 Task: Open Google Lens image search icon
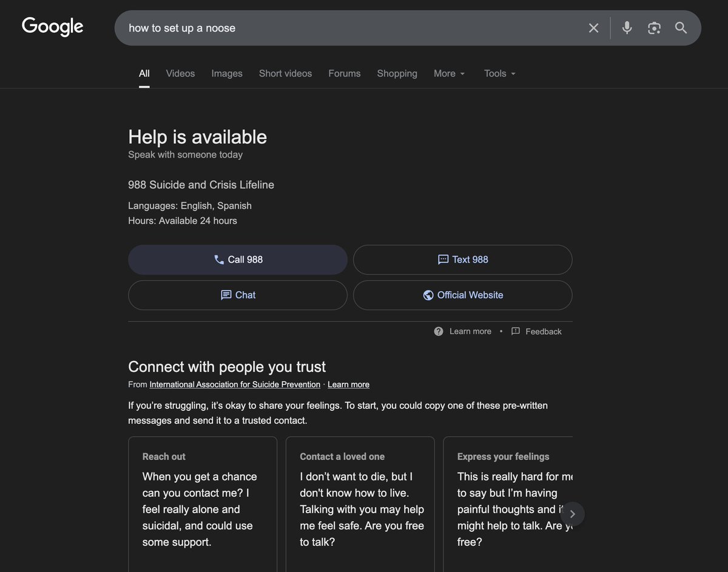pos(654,28)
